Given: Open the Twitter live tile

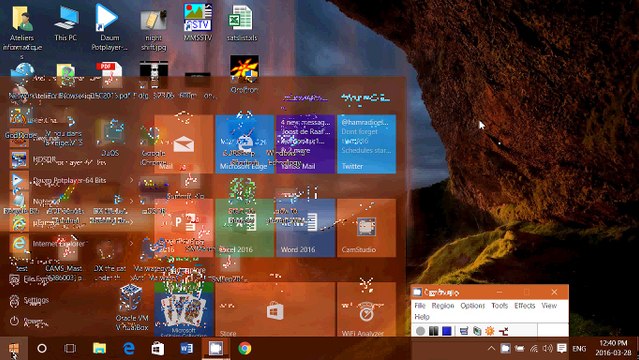Looking at the screenshot, I should (366, 144).
